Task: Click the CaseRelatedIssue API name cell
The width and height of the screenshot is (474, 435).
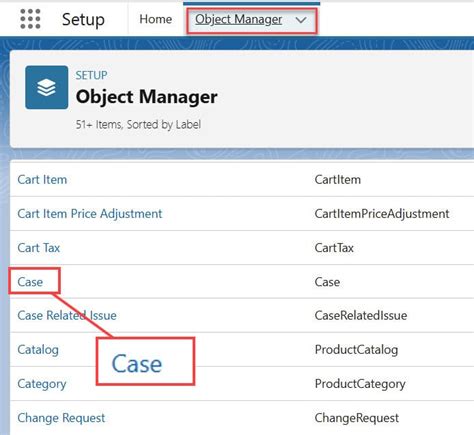Action: tap(361, 315)
